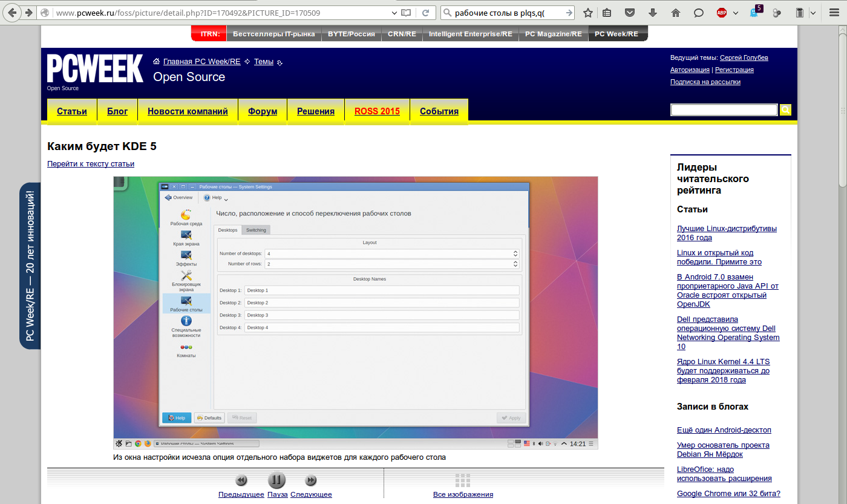Click the KDE System Settings screenshot image
The width and height of the screenshot is (847, 504).
coord(356,313)
